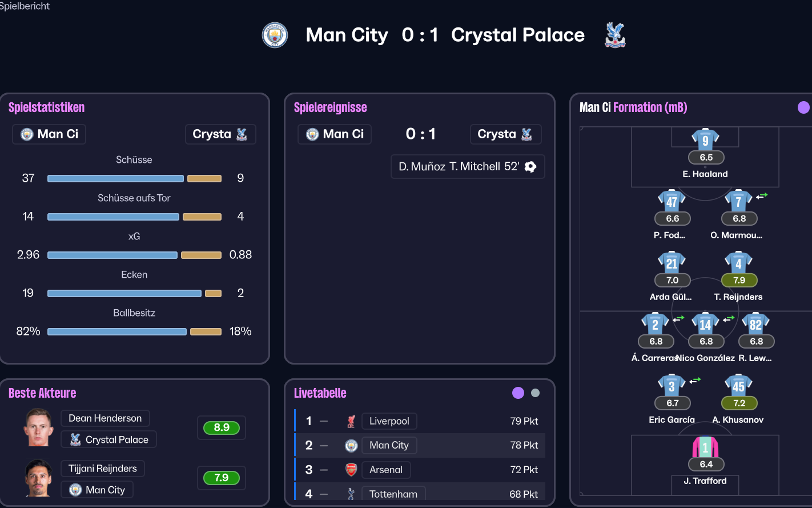Click the goal ball icon at 52'

(x=530, y=167)
